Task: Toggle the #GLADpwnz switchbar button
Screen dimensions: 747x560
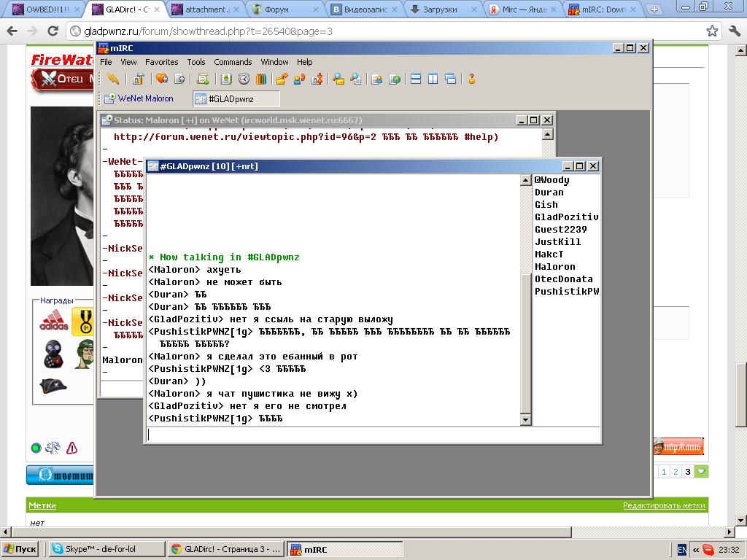Action: (236, 98)
